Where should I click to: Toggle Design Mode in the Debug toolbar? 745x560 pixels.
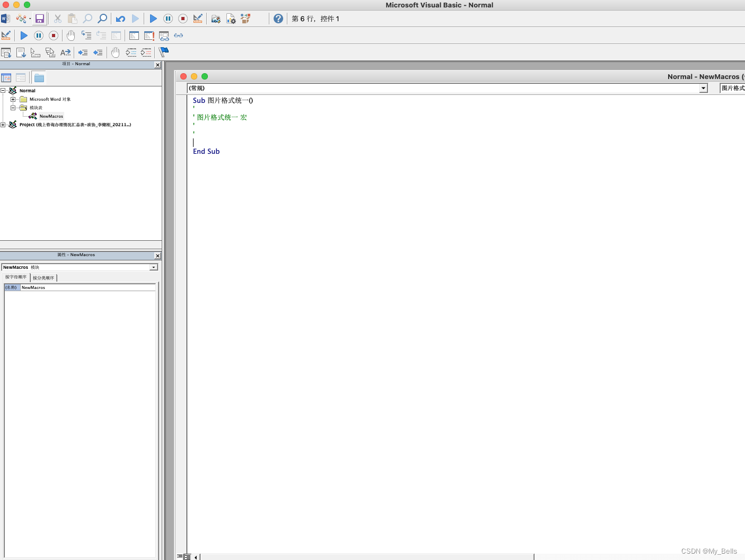6,36
